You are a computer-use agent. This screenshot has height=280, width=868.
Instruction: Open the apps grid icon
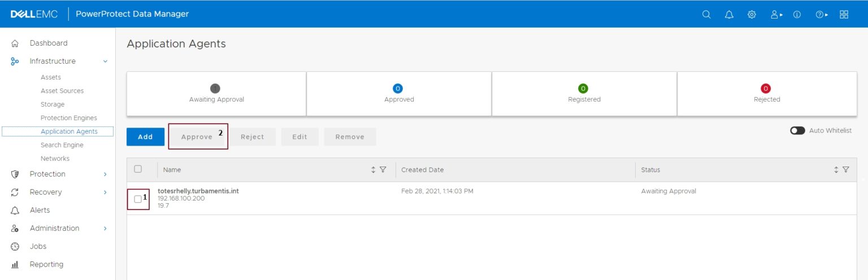tap(844, 15)
